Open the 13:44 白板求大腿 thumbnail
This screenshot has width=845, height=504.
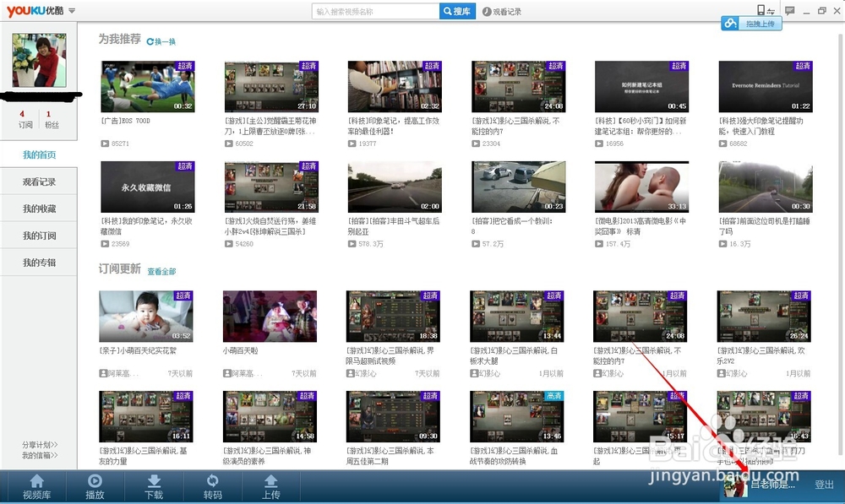point(517,316)
